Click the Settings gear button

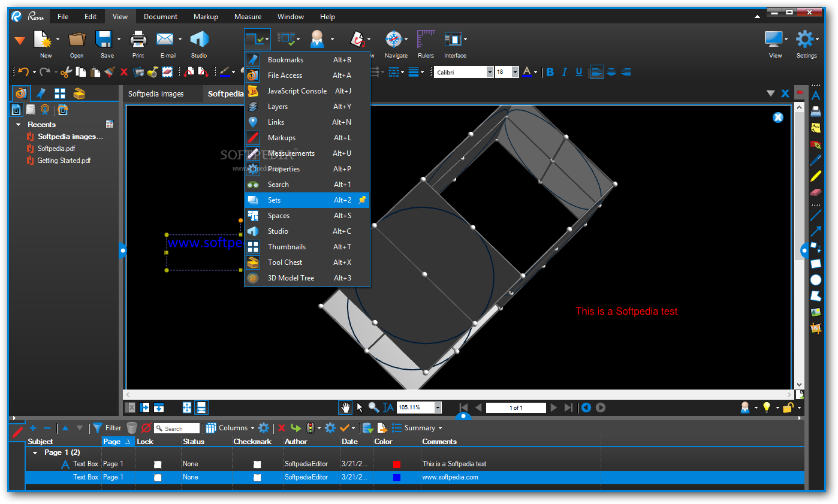(805, 43)
